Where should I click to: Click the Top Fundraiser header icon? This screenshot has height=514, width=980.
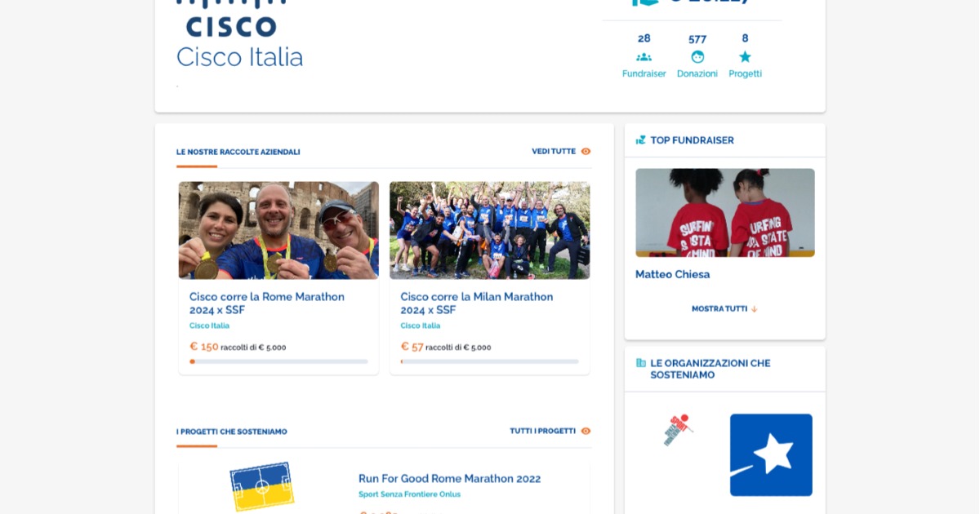[641, 140]
